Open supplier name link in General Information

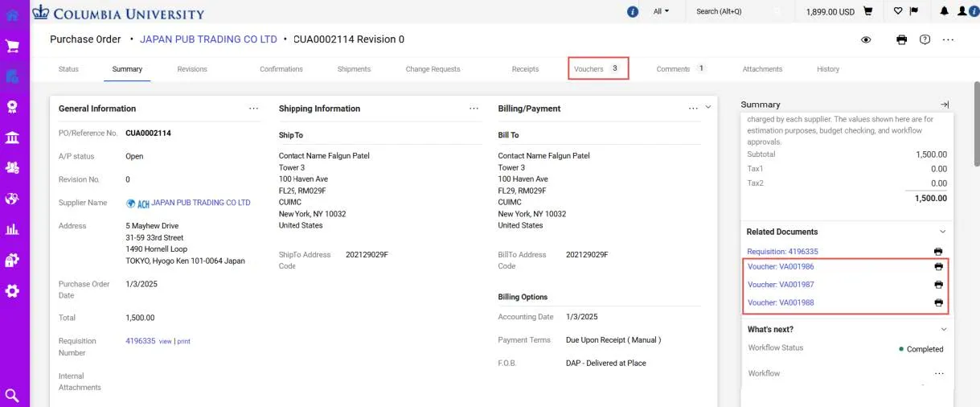(201, 203)
